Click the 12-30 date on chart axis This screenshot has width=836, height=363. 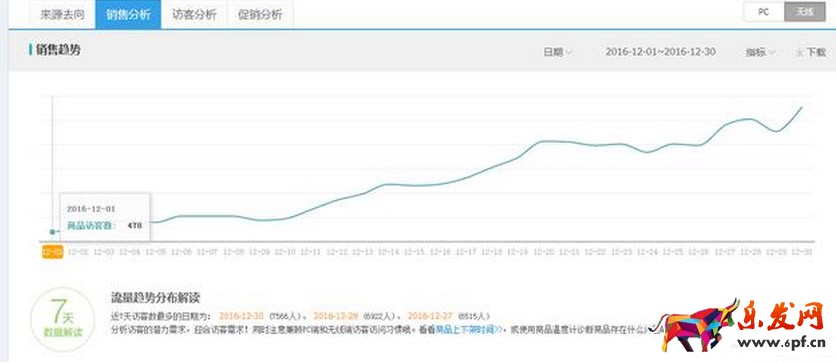[802, 252]
